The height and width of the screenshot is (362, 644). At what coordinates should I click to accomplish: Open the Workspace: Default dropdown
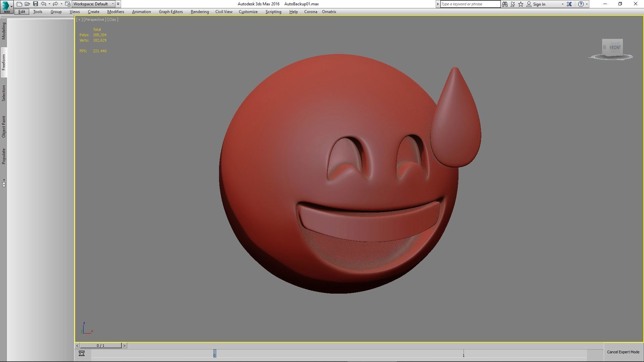click(x=94, y=4)
